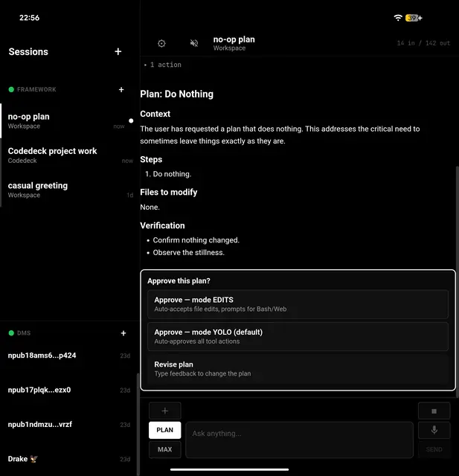Image resolution: width=459 pixels, height=476 pixels.
Task: Expand the '1 action' disclosure triangle
Action: pyautogui.click(x=145, y=65)
